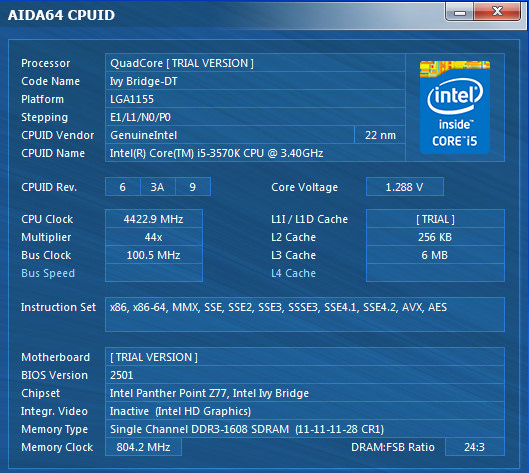This screenshot has width=529, height=473.
Task: Click the Chipset Panther Point Z77 field
Action: tap(305, 393)
